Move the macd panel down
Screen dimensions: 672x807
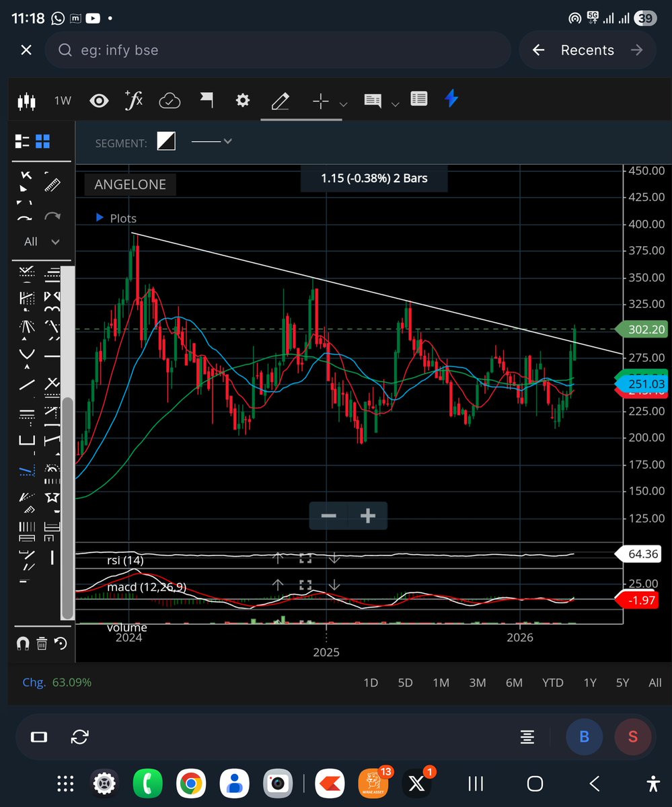click(x=334, y=585)
